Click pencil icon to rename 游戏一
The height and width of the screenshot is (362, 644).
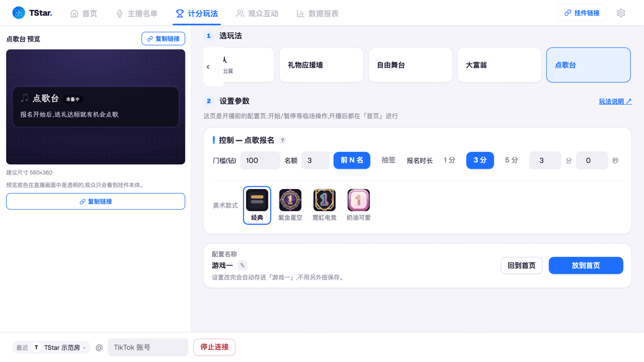pos(242,265)
